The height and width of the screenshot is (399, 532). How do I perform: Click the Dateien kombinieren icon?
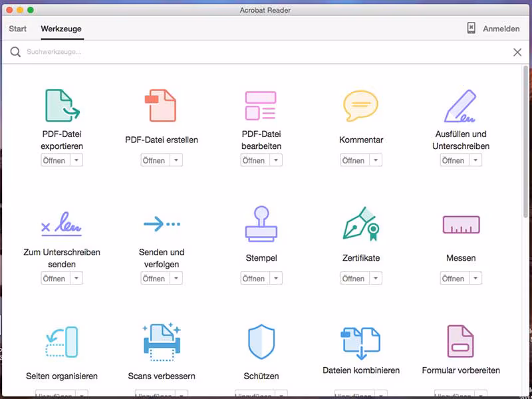click(x=360, y=342)
